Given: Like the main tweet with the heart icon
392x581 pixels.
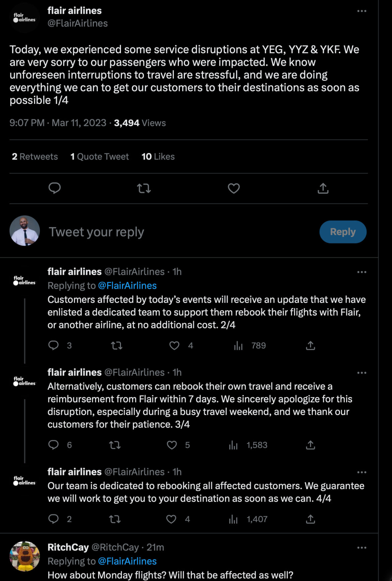Looking at the screenshot, I should pos(234,188).
